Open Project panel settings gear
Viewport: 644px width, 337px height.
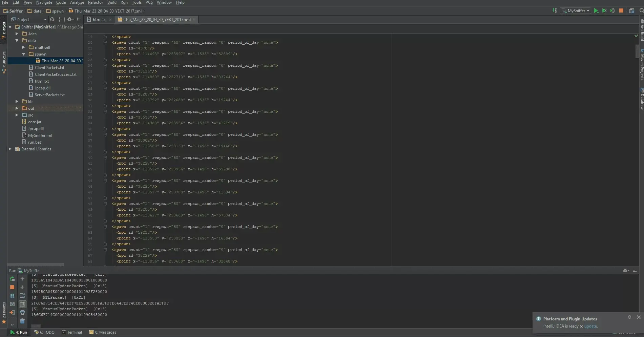pyautogui.click(x=70, y=20)
